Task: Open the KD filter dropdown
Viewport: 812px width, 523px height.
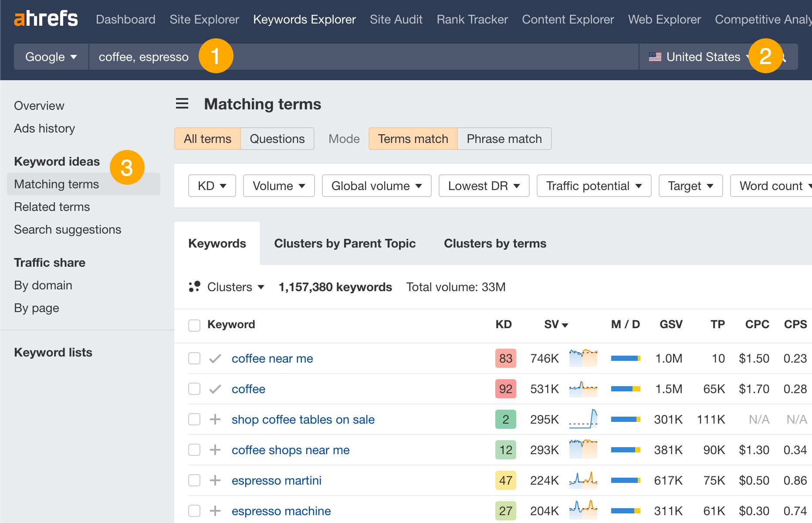Action: [x=211, y=186]
